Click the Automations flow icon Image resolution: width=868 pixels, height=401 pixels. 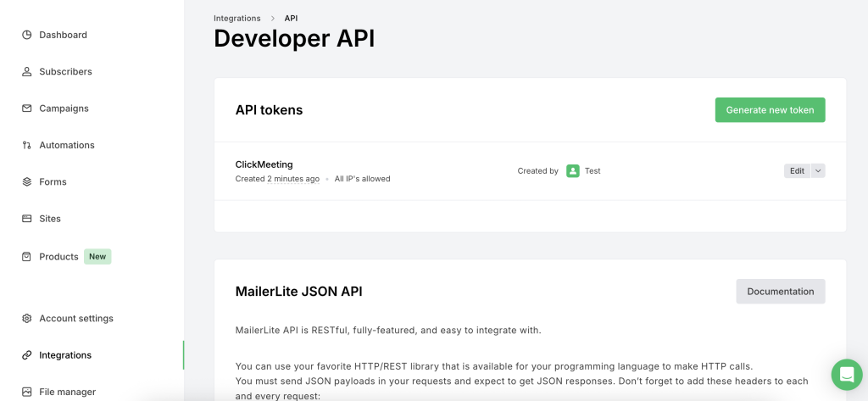pyautogui.click(x=27, y=145)
